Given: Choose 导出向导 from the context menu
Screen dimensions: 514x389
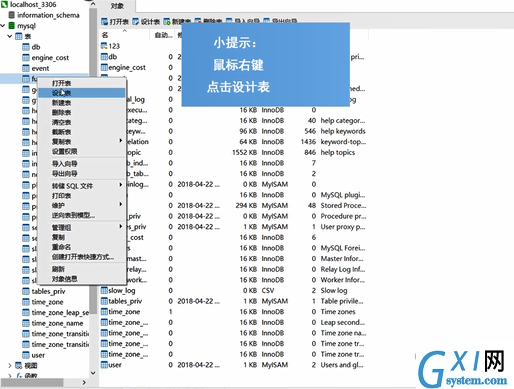Looking at the screenshot, I should (82, 173).
